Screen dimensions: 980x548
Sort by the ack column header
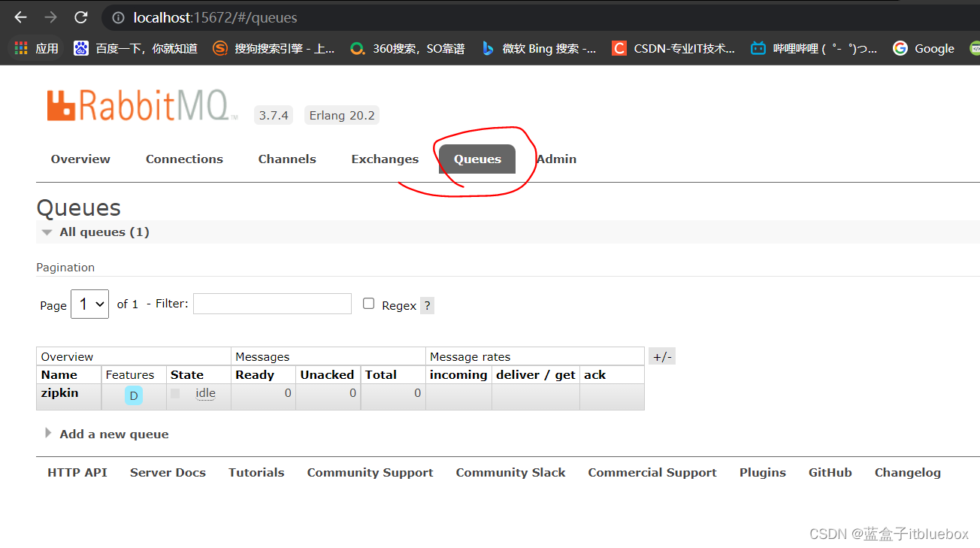click(595, 374)
